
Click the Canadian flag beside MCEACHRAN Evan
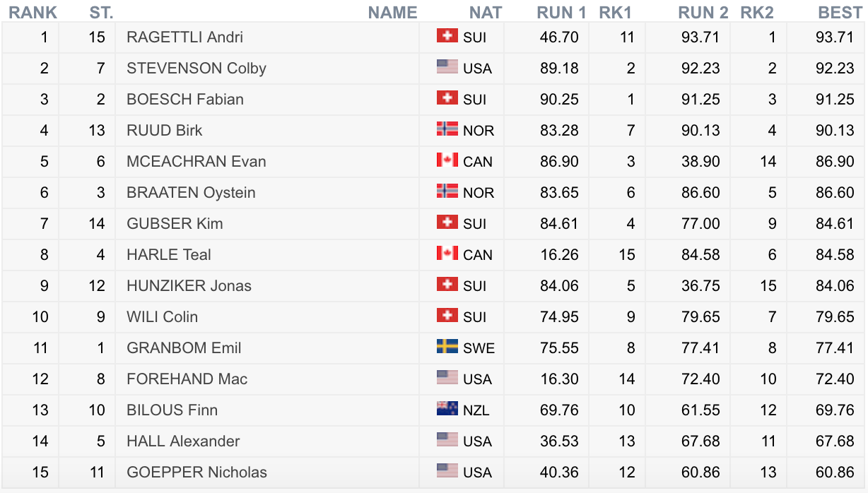click(x=447, y=160)
